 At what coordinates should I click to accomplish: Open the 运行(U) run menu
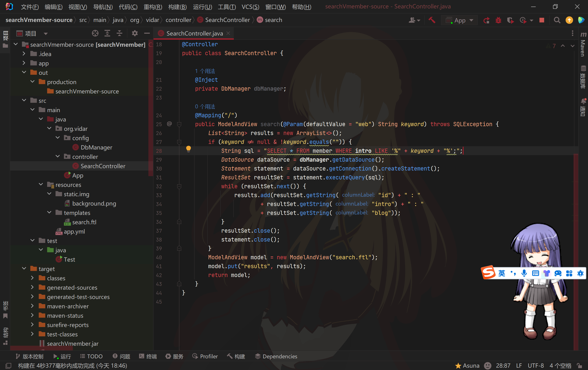pos(203,7)
